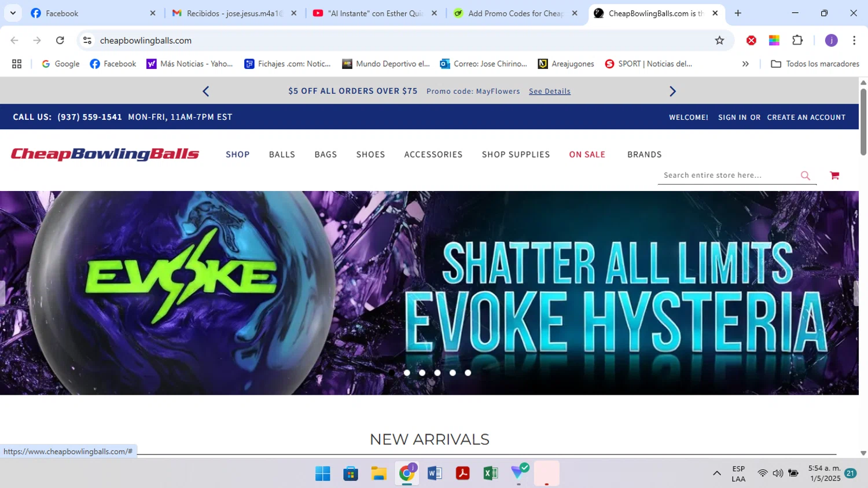Open Microsoft Store in taskbar
The height and width of the screenshot is (488, 868).
point(351,474)
